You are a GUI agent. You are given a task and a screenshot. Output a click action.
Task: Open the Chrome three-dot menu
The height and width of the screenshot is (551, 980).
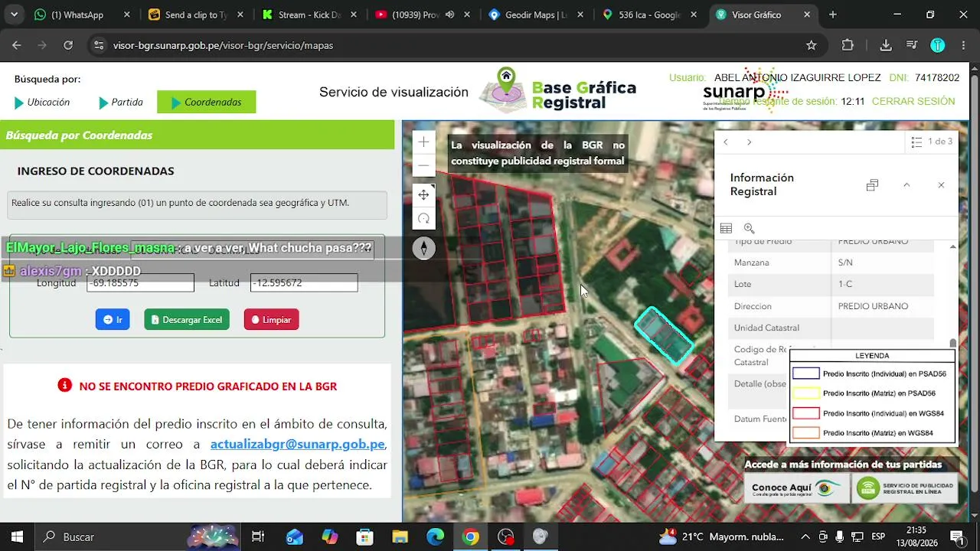click(x=962, y=45)
